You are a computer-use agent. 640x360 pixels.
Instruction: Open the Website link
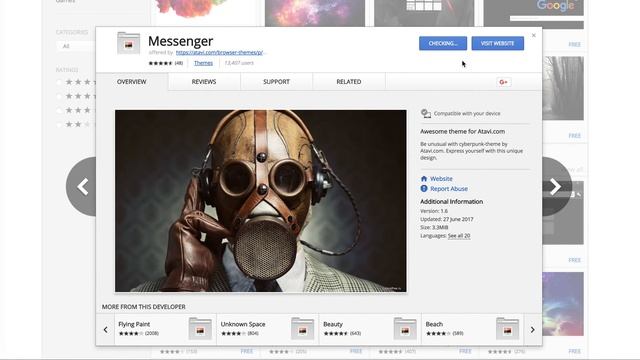tap(441, 179)
